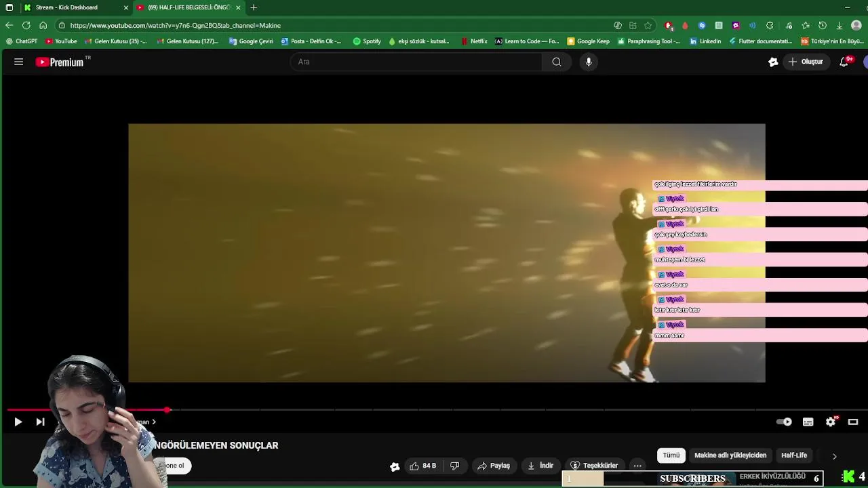Image resolution: width=868 pixels, height=488 pixels.
Task: Switch to theater mode view
Action: tap(853, 422)
